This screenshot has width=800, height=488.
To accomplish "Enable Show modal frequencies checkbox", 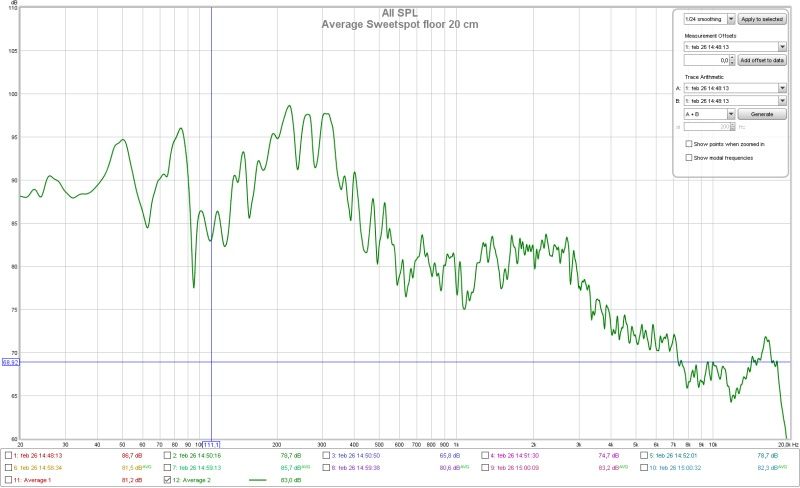I will [688, 157].
